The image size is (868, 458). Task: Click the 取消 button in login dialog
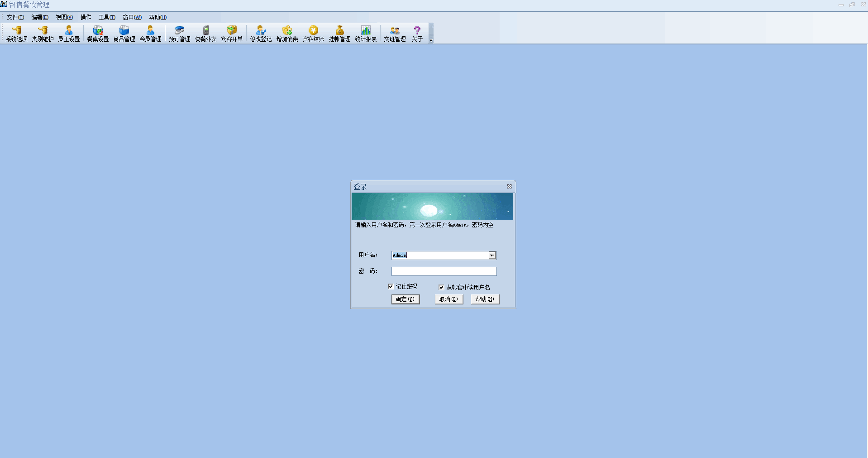tap(448, 299)
